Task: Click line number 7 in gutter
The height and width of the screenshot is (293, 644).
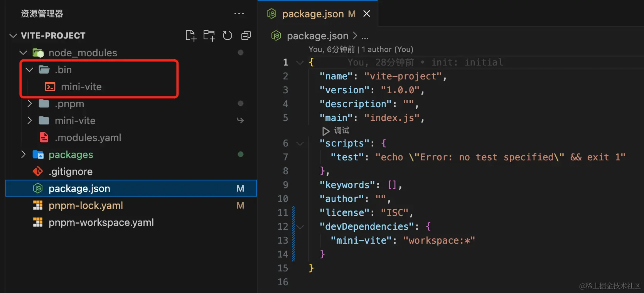Action: (x=285, y=157)
